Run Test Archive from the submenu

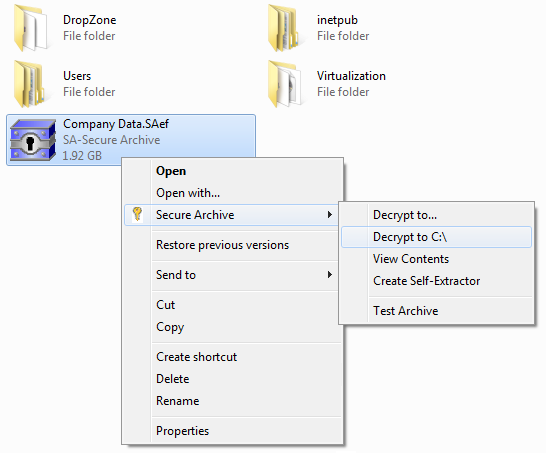[406, 311]
